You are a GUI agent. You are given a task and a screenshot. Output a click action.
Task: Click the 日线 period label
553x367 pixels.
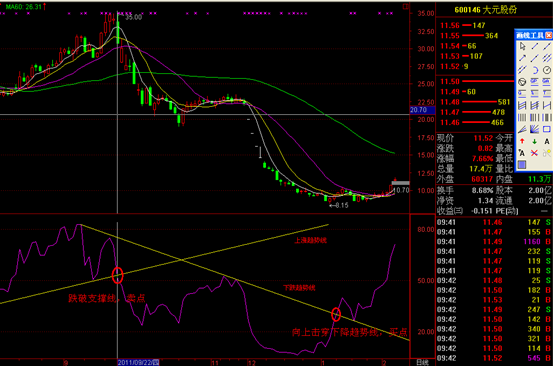[422, 363]
